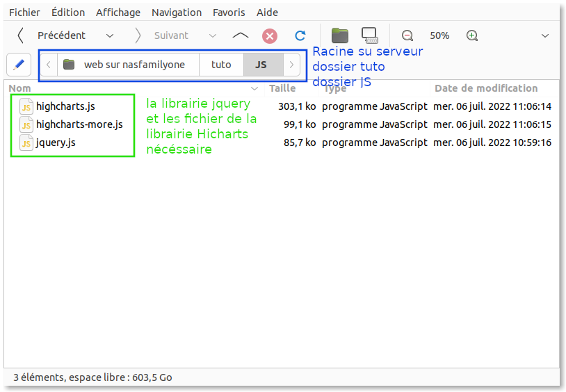This screenshot has height=392, width=566.
Task: Select the highcharts-more.js file name
Action: [x=79, y=124]
